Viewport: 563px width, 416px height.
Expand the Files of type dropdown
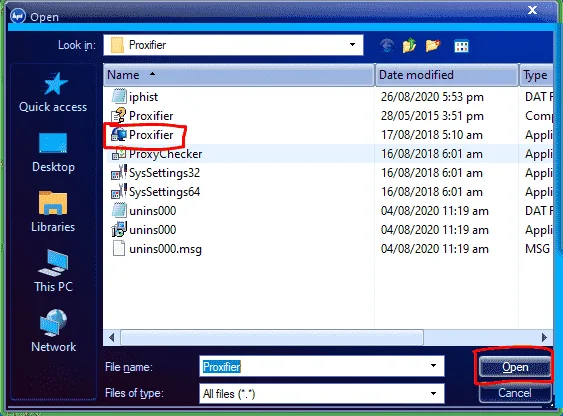pos(433,393)
